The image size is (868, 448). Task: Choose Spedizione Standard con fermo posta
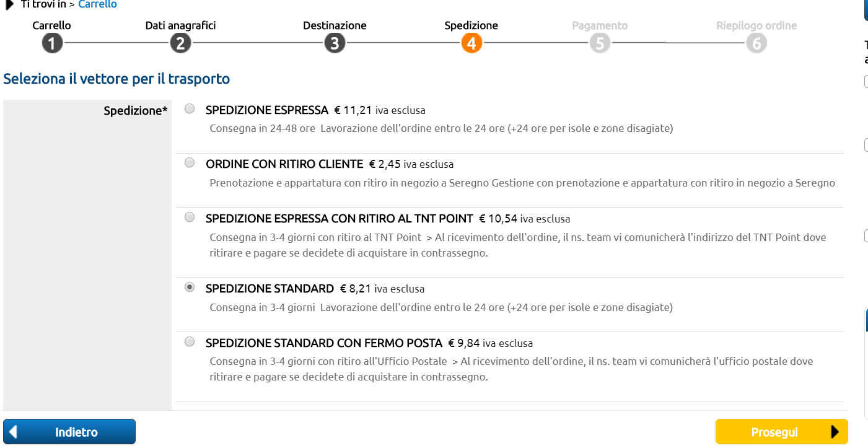tap(190, 341)
